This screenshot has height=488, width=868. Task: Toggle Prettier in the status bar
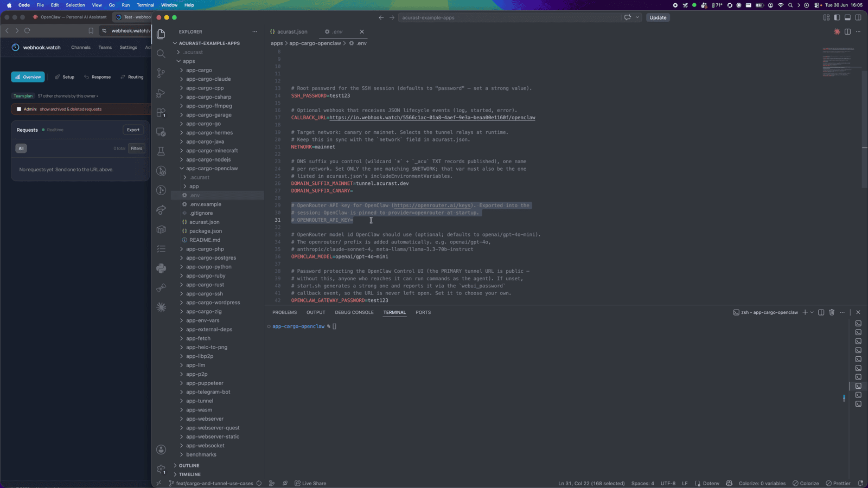[x=838, y=483]
